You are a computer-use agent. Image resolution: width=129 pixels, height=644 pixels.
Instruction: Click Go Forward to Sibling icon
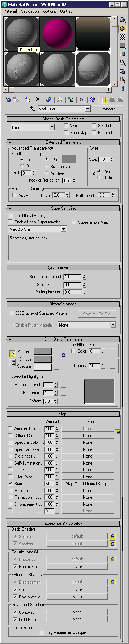coord(120,100)
